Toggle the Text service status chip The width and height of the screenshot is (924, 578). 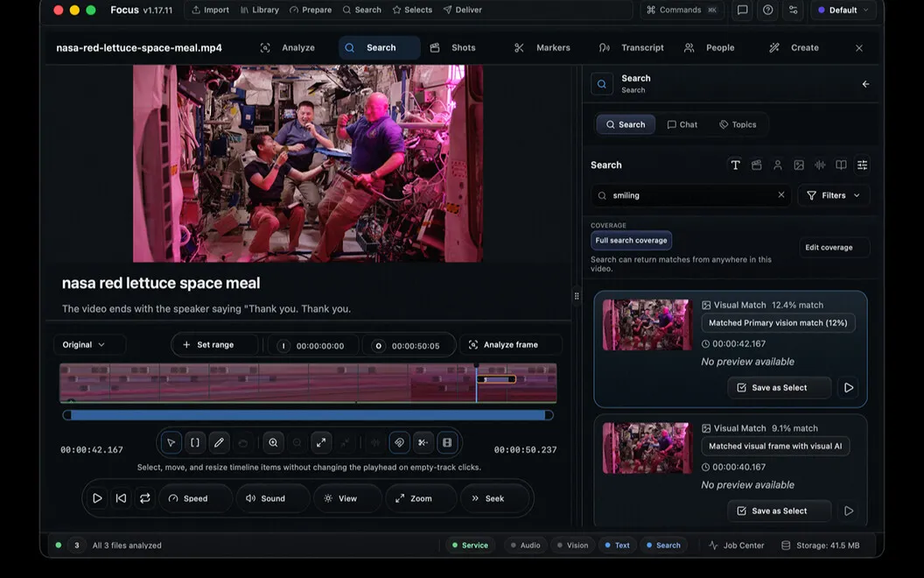tap(617, 545)
